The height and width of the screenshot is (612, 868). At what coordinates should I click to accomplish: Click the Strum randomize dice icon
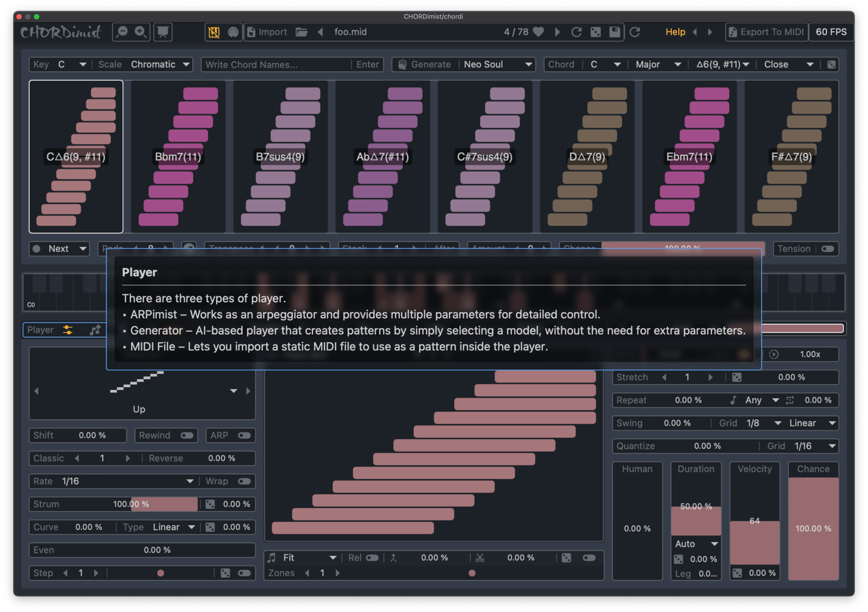click(x=210, y=504)
